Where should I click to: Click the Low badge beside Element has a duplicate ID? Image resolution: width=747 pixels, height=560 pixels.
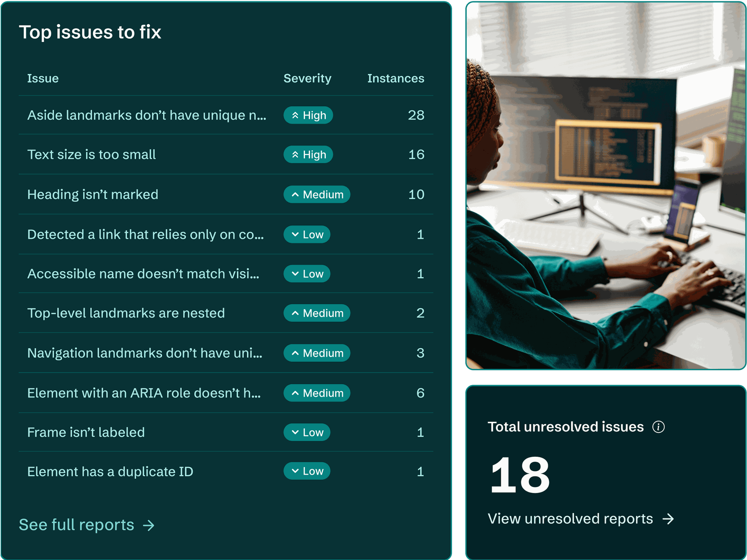[307, 471]
